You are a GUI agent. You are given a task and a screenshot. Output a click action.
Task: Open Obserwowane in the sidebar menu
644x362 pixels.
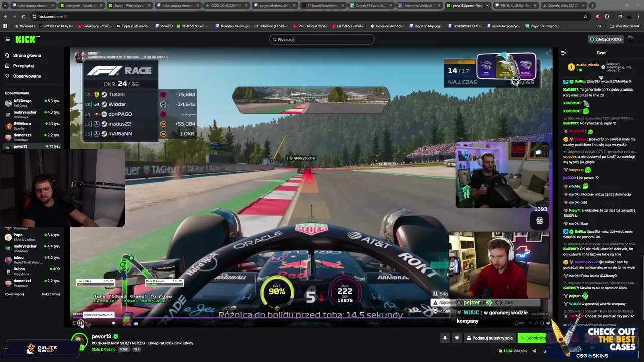27,76
